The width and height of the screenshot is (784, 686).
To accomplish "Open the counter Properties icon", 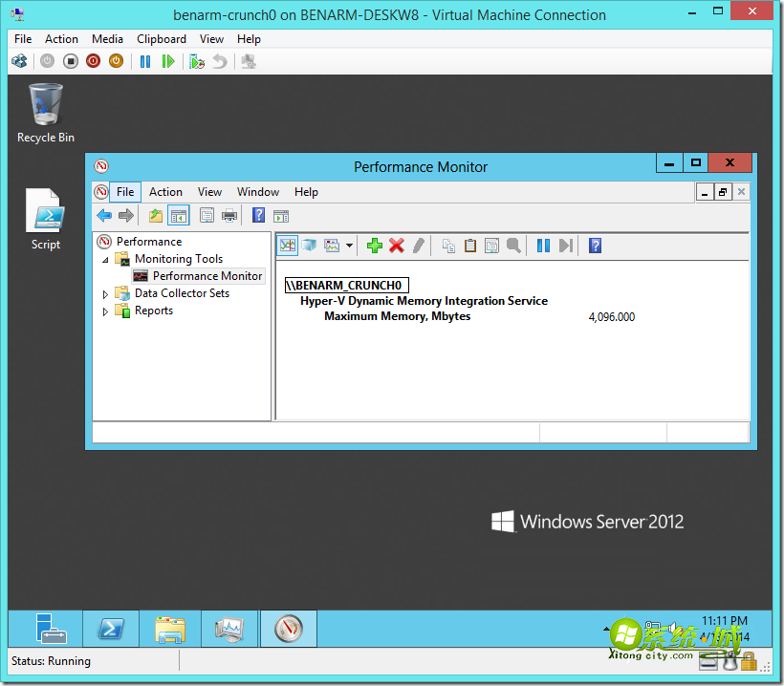I will click(491, 246).
